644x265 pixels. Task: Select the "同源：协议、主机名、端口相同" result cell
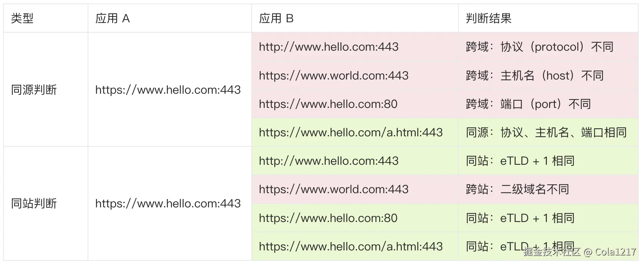pyautogui.click(x=546, y=132)
